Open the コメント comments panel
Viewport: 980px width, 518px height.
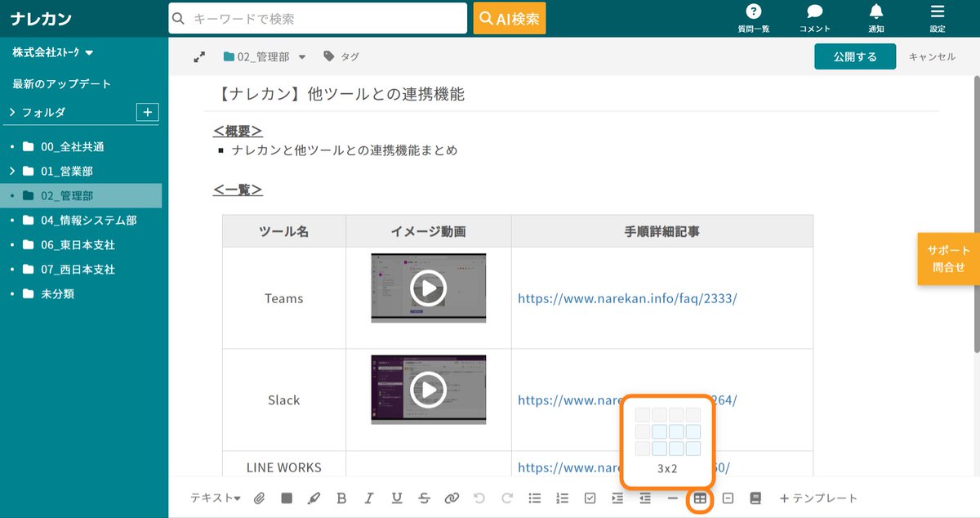(815, 18)
